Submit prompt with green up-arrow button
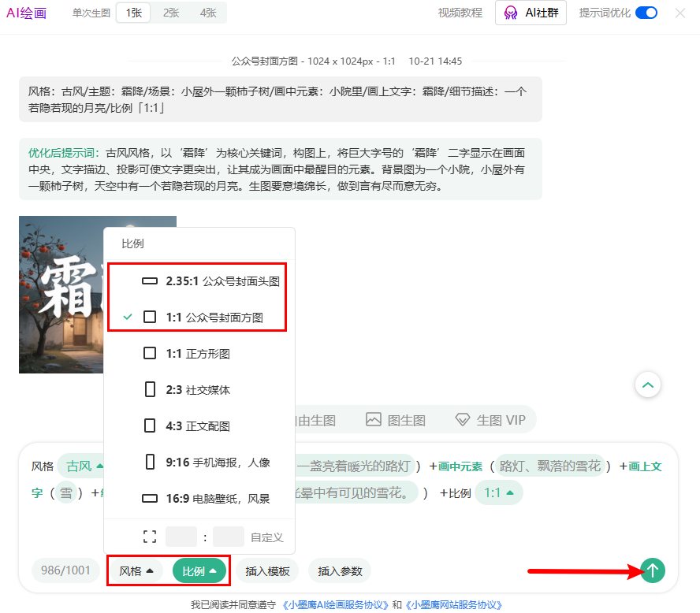 (x=653, y=570)
